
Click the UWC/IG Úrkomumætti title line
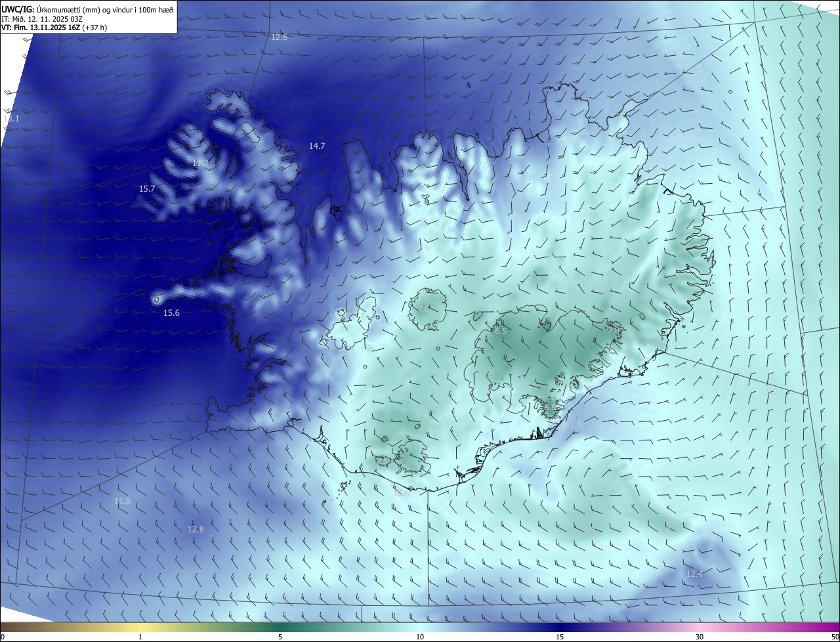[87, 10]
